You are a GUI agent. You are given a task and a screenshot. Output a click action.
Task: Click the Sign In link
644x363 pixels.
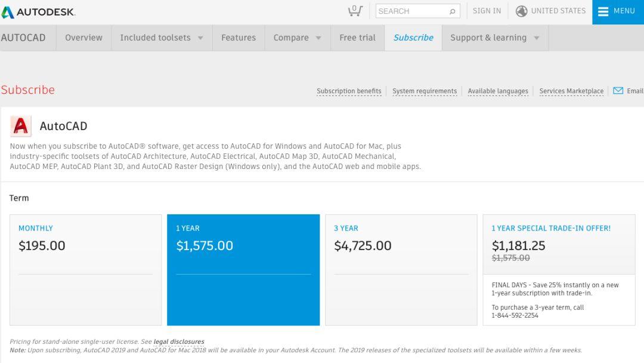click(x=487, y=11)
